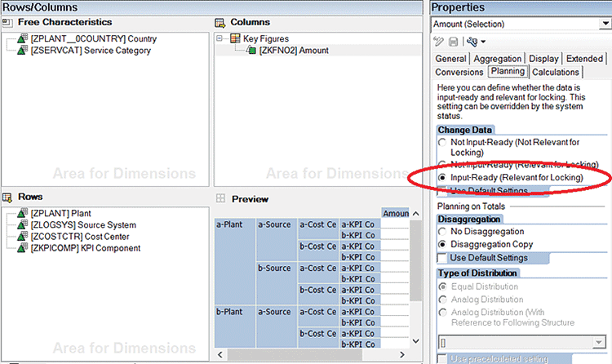Viewport: 612px width, 364px height.
Task: Click the Columns panel header icon
Action: click(x=220, y=23)
